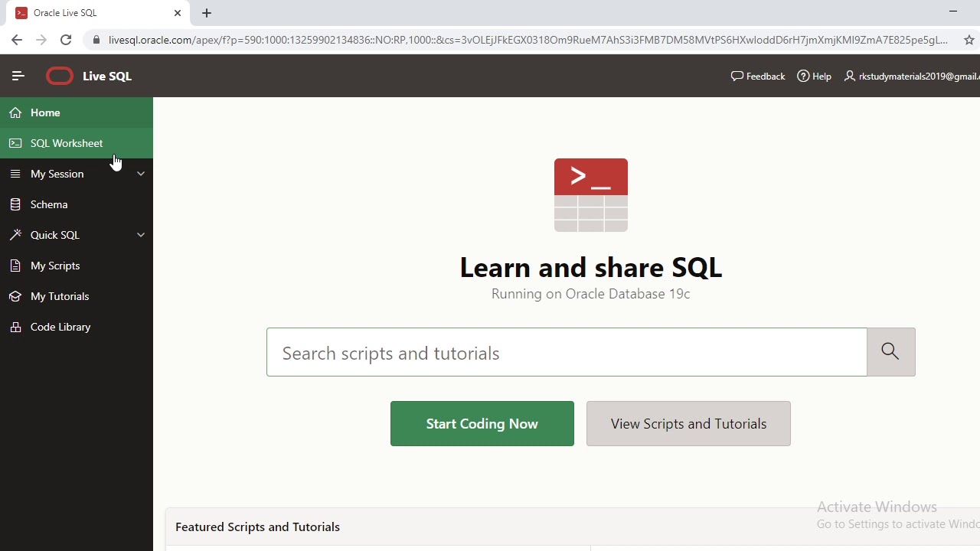Click the My Scripts document icon

(x=15, y=266)
